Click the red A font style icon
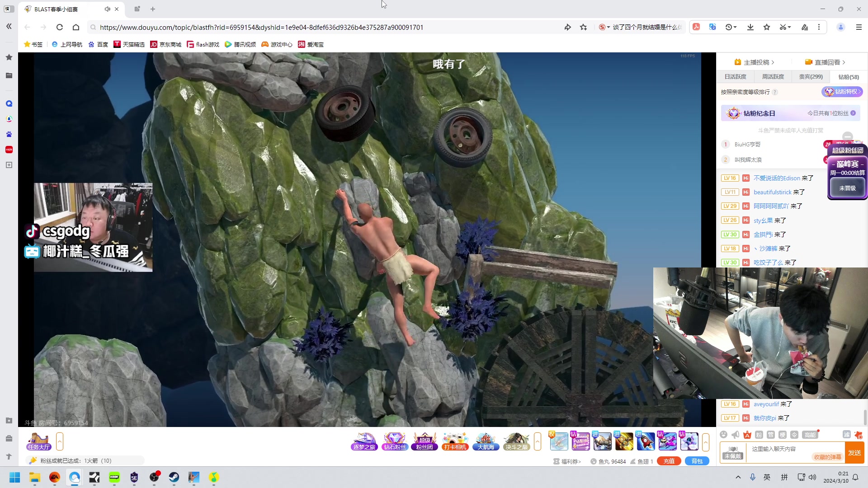Image resolution: width=868 pixels, height=488 pixels. pyautogui.click(x=747, y=435)
